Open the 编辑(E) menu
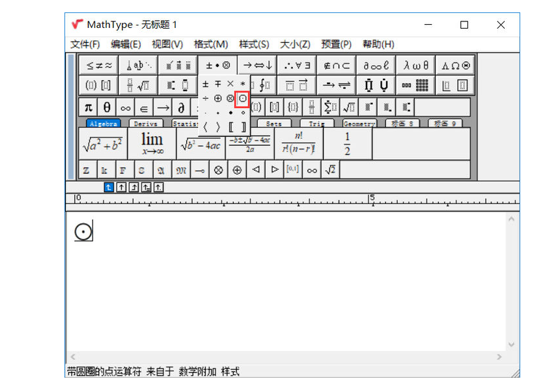Viewport: 558px width, 392px height. [x=126, y=44]
